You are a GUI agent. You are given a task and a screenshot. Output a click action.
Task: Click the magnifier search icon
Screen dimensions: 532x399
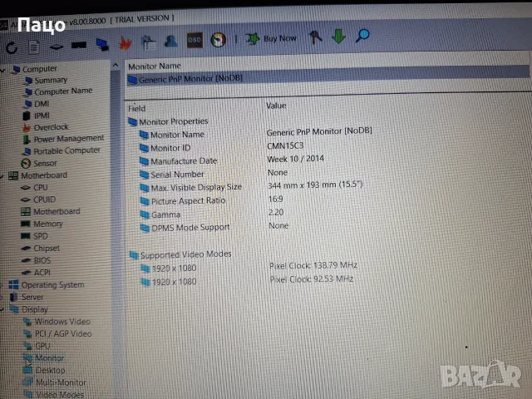[x=362, y=36]
